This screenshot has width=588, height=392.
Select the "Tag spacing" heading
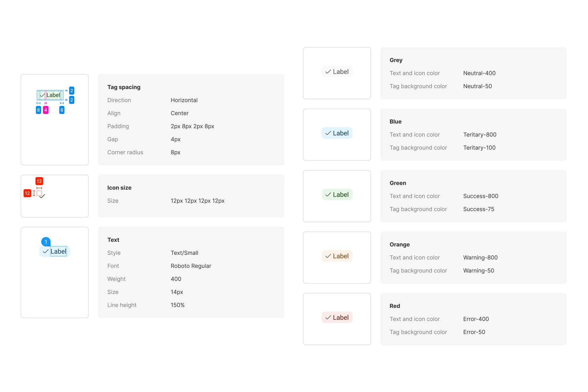124,87
